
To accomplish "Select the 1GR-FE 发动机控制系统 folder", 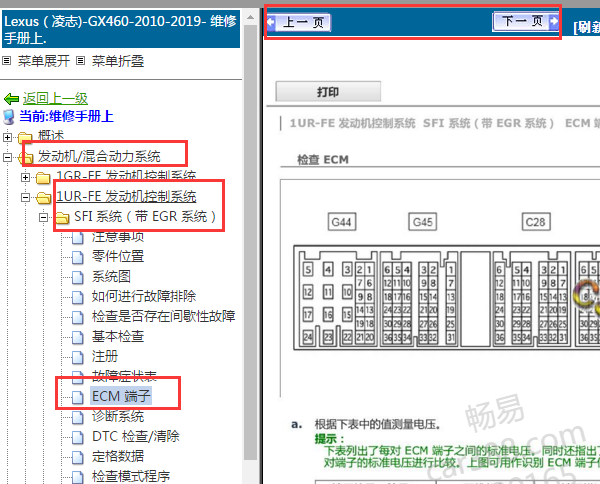I will 126,175.
